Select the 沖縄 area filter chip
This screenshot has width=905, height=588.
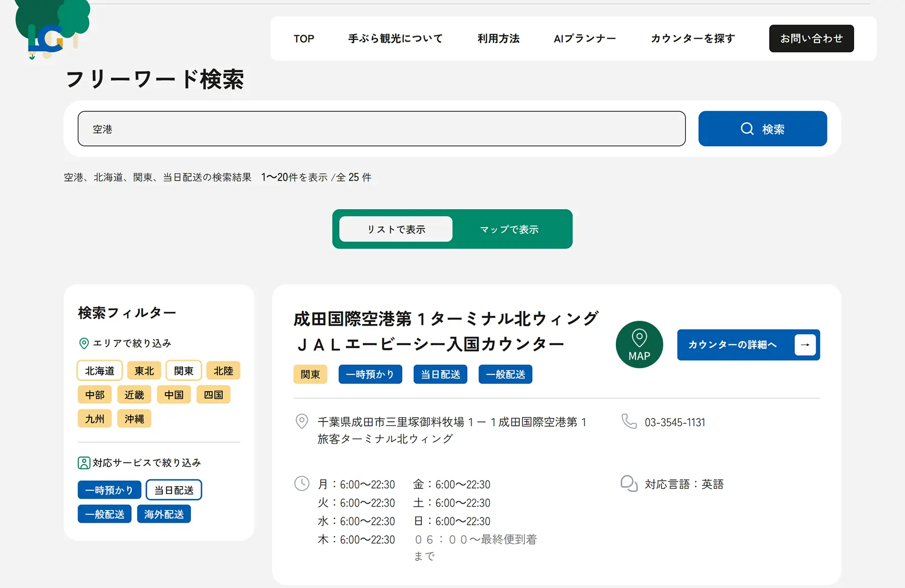134,419
